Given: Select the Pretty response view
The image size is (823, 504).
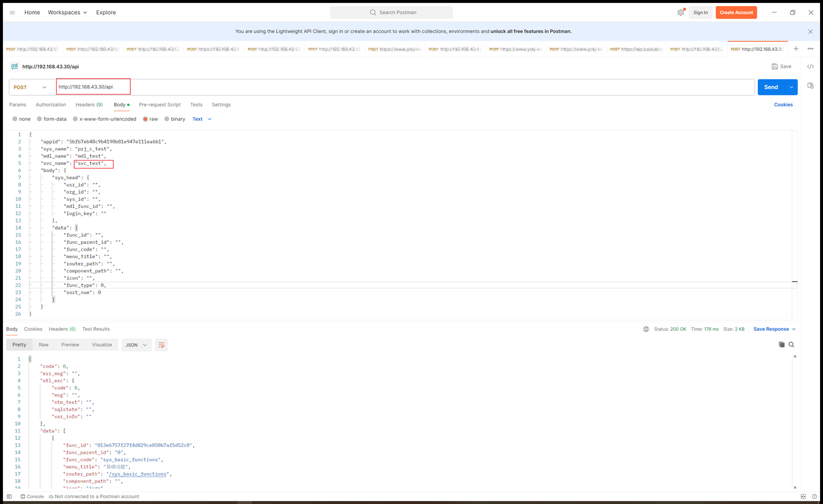Looking at the screenshot, I should tap(19, 345).
